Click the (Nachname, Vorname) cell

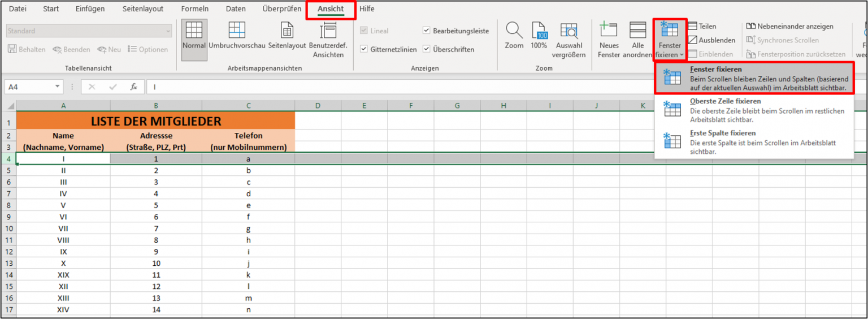pos(63,147)
